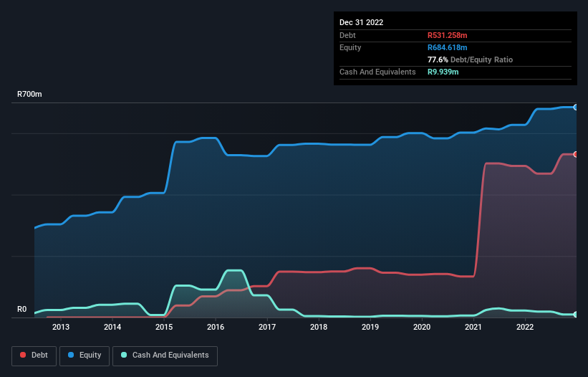Click the R9.939m cash value
The width and height of the screenshot is (588, 377).
[x=443, y=72]
